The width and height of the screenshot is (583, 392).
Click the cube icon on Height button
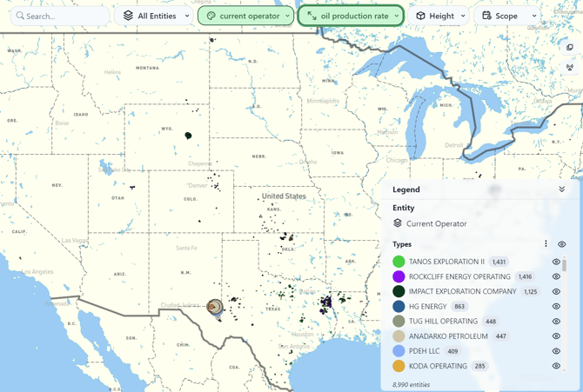[420, 16]
